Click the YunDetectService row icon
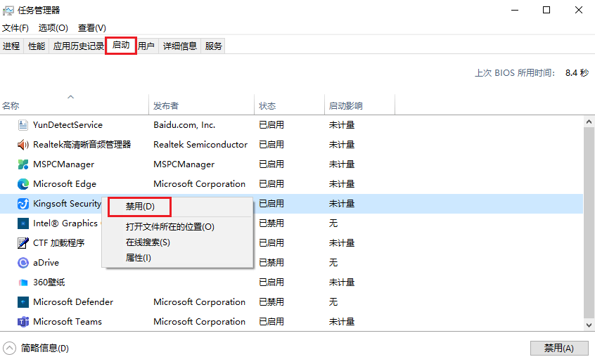This screenshot has width=595, height=364. [x=23, y=125]
